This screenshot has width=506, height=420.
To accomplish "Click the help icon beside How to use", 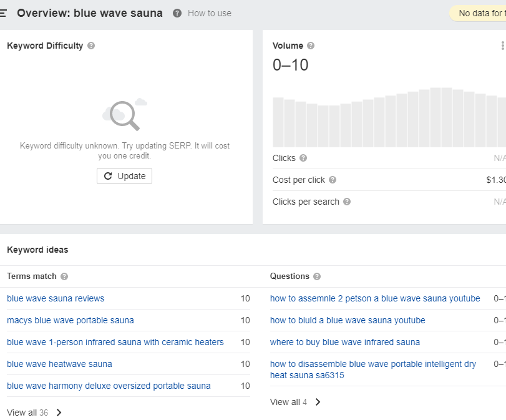I will click(177, 13).
